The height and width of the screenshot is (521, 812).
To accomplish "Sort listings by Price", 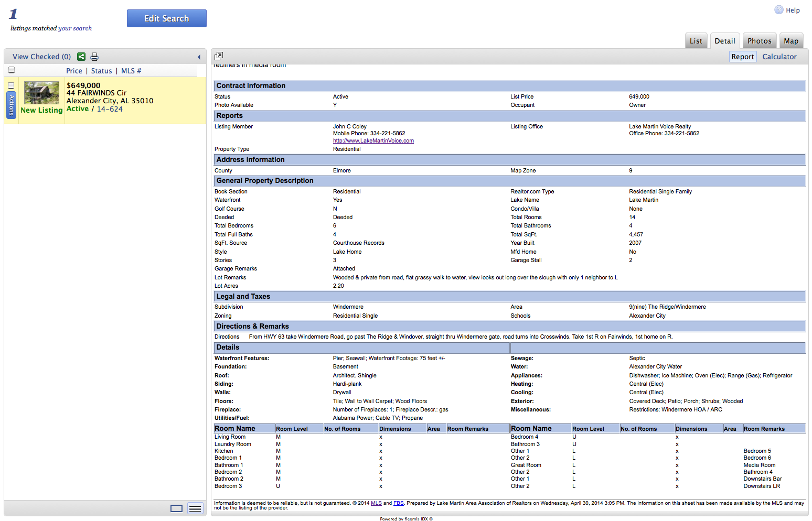I will (x=74, y=71).
